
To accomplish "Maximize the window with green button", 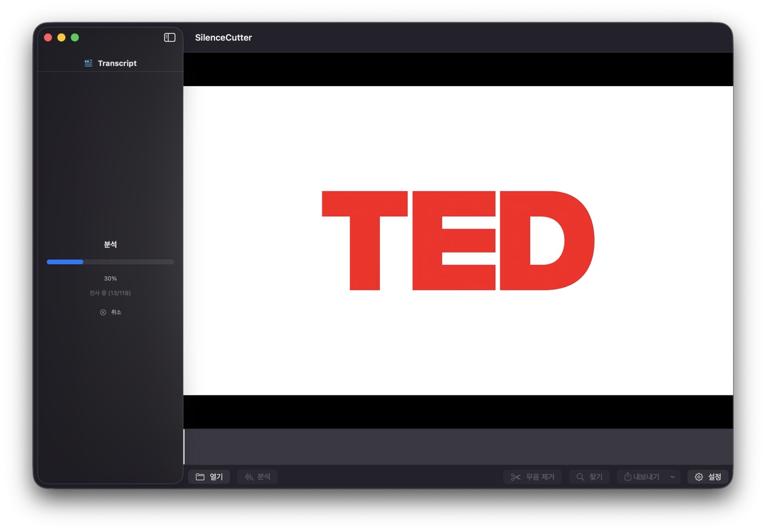I will point(75,37).
